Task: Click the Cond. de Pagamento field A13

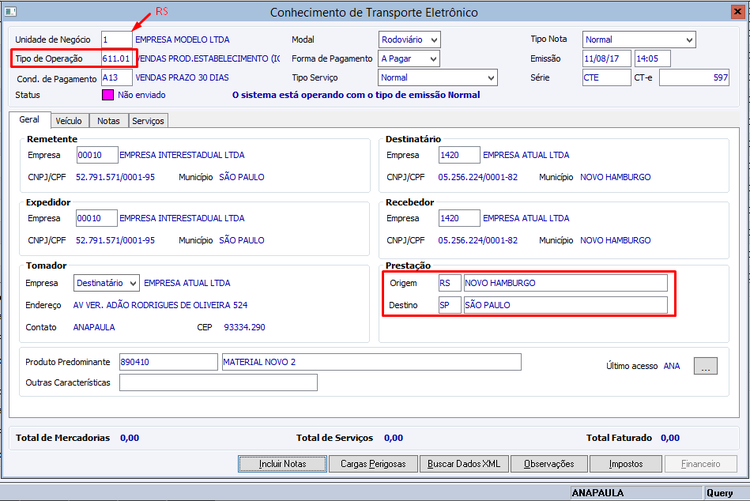Action: [117, 78]
